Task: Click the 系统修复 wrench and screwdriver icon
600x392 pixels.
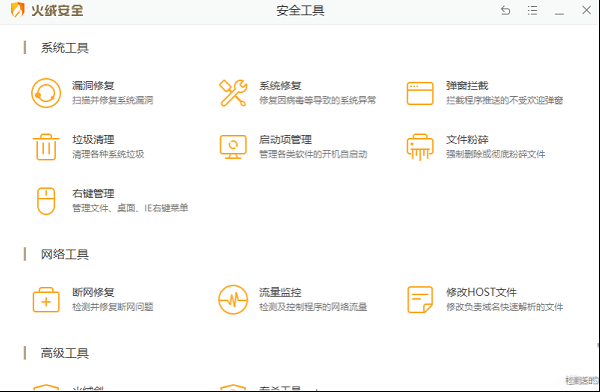Action: [233, 93]
